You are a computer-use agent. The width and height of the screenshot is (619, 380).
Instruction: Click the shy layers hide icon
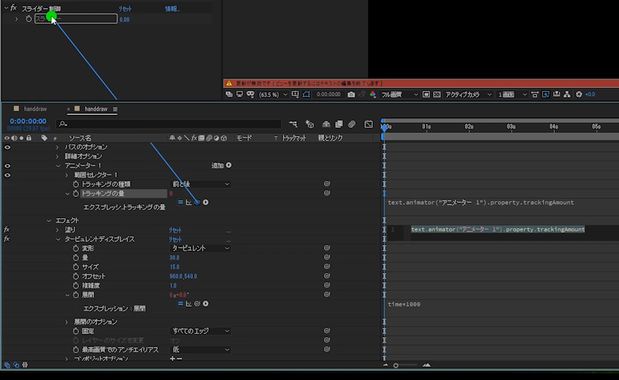326,124
